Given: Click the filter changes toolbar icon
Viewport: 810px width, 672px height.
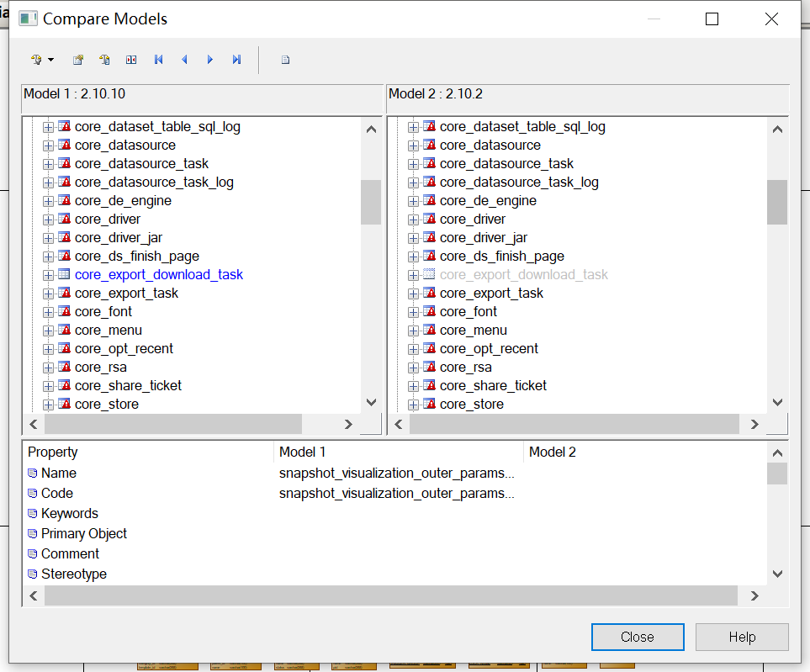Looking at the screenshot, I should point(104,60).
